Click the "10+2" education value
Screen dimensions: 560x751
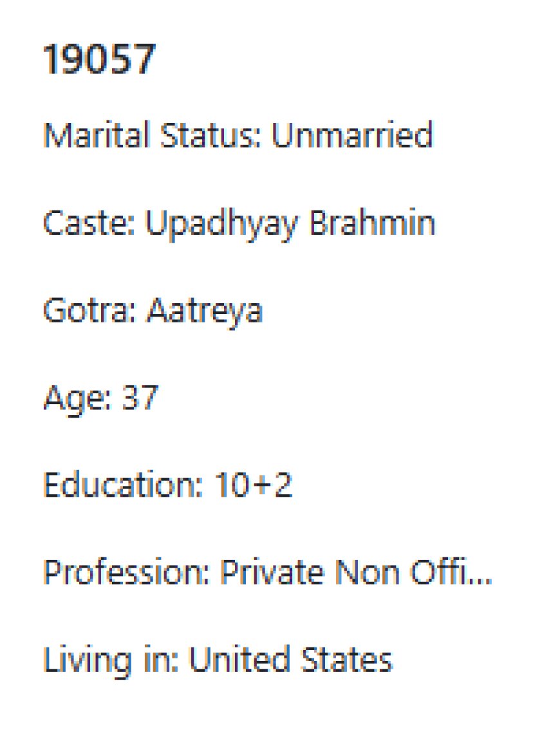click(x=253, y=486)
